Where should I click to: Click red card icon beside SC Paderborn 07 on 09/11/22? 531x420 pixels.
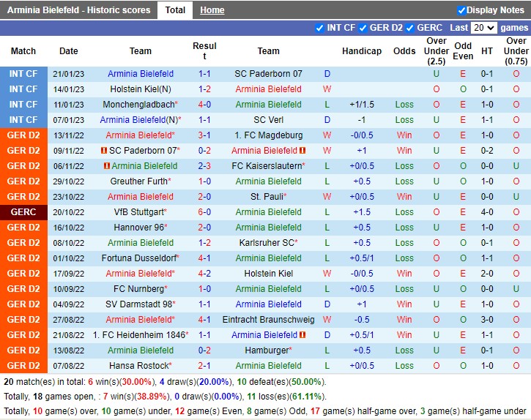tap(104, 150)
